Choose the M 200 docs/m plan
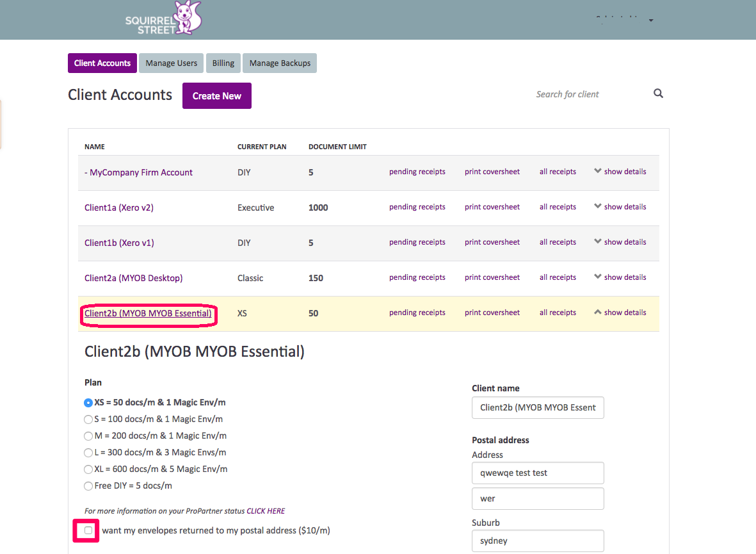 pyautogui.click(x=88, y=436)
